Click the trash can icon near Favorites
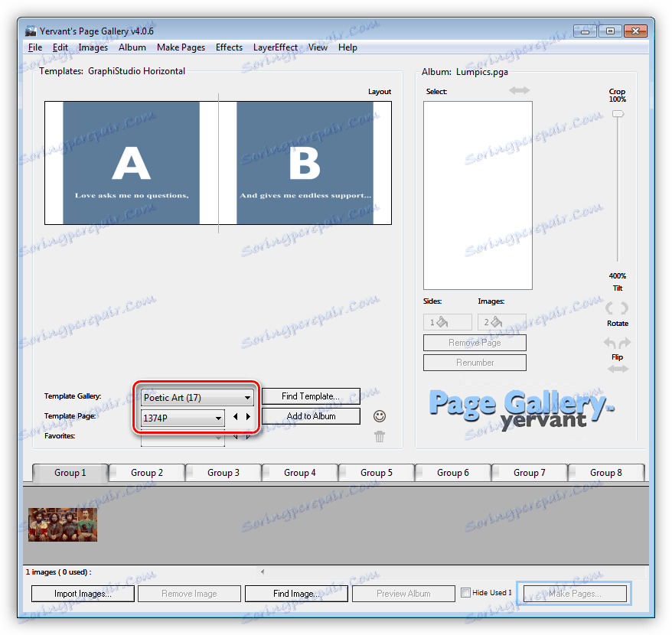Viewport: 672px width, 635px height. [380, 437]
